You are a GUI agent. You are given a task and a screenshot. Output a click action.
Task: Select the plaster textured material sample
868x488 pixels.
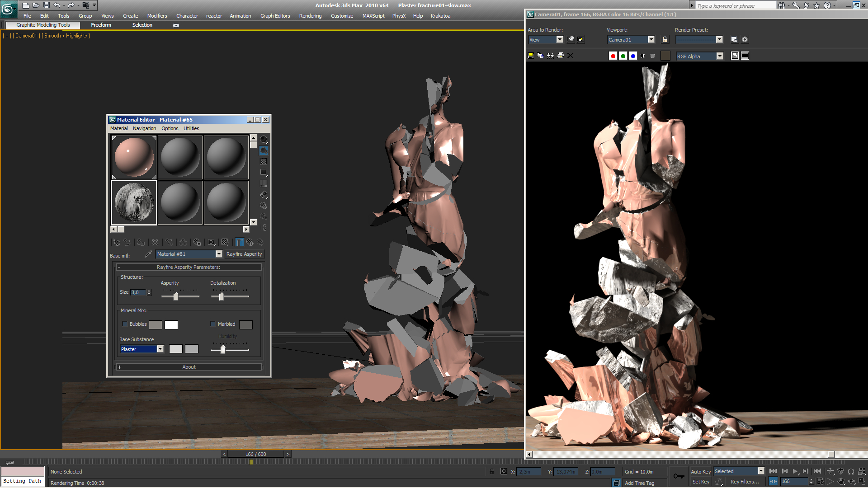[x=134, y=203]
